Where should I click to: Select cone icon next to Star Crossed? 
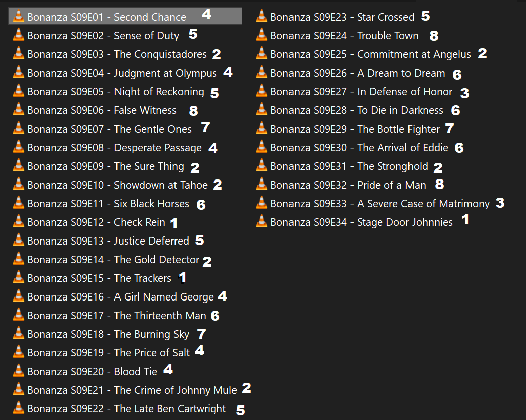coord(262,16)
